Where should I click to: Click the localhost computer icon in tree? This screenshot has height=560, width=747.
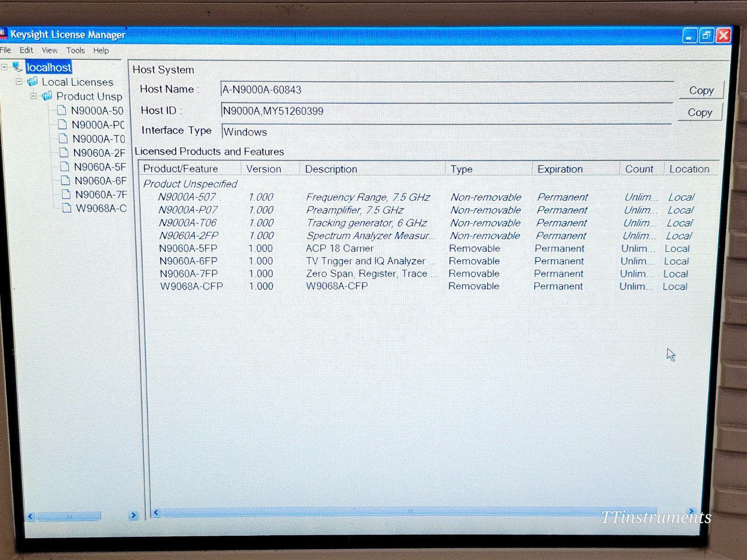[18, 67]
